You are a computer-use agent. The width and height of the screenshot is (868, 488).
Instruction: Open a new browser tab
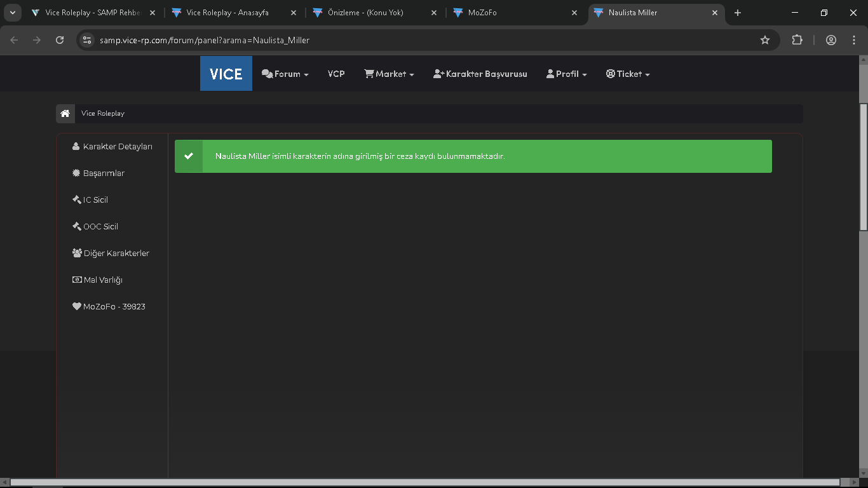click(738, 13)
